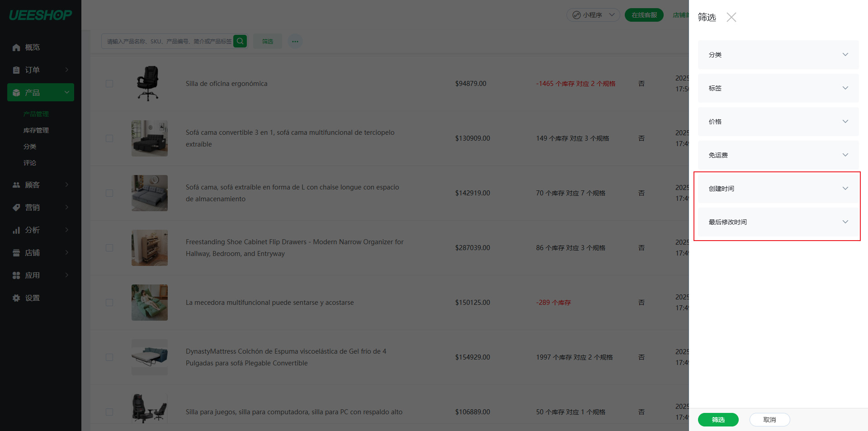Click the Overview home icon in sidebar

click(16, 47)
